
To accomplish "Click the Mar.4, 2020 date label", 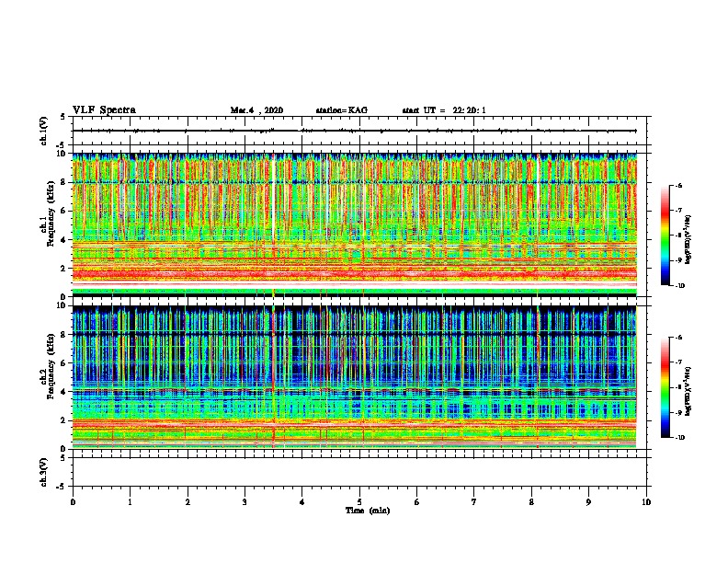I will (x=256, y=110).
